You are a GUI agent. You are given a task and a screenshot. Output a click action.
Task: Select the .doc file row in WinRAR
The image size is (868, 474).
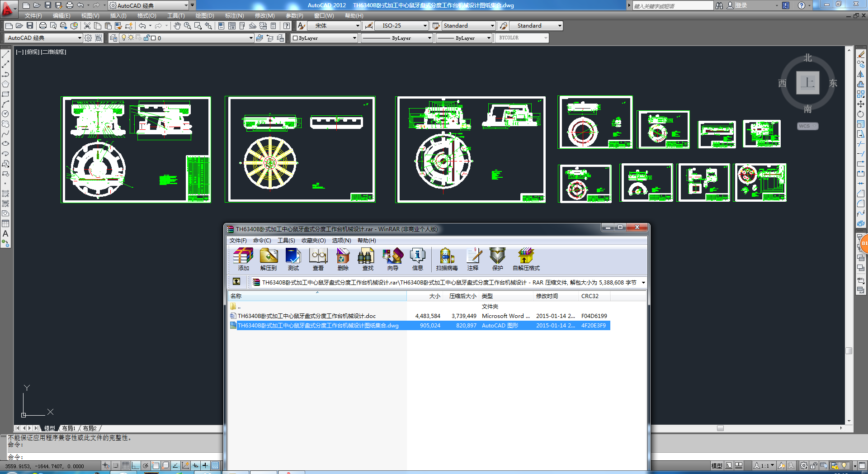point(419,316)
